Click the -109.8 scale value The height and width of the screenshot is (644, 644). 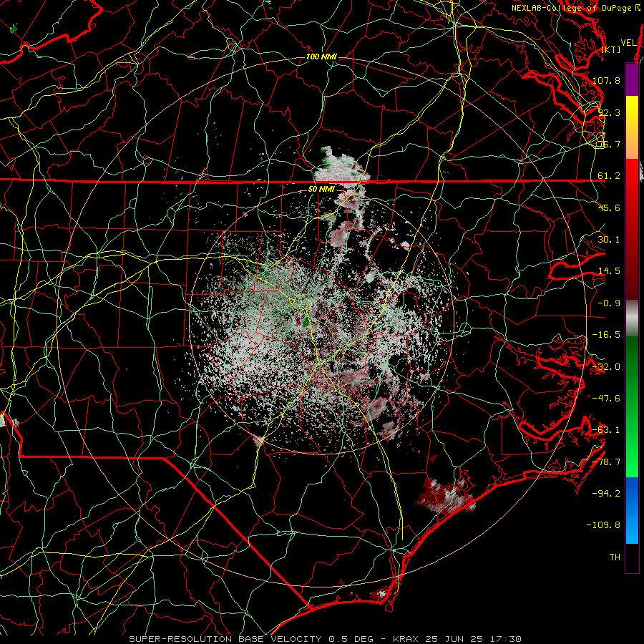click(x=603, y=525)
